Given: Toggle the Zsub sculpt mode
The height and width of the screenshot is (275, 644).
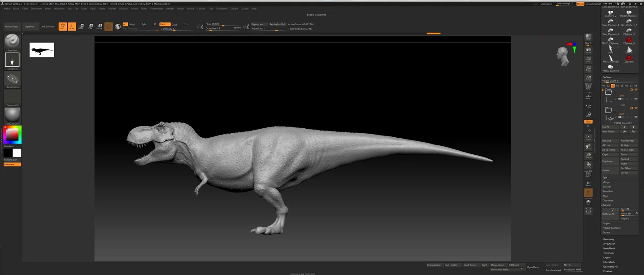Looking at the screenshot, I should [x=175, y=24].
